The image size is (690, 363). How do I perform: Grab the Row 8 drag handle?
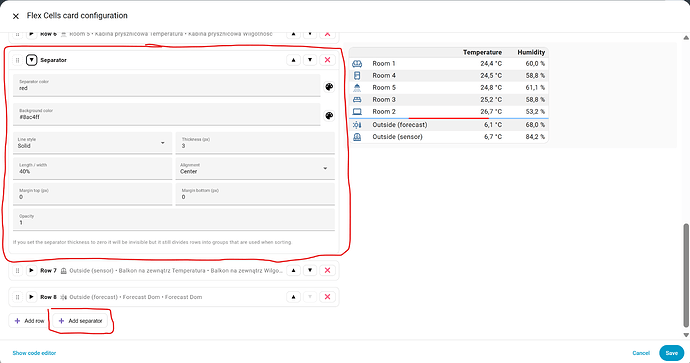coord(18,297)
